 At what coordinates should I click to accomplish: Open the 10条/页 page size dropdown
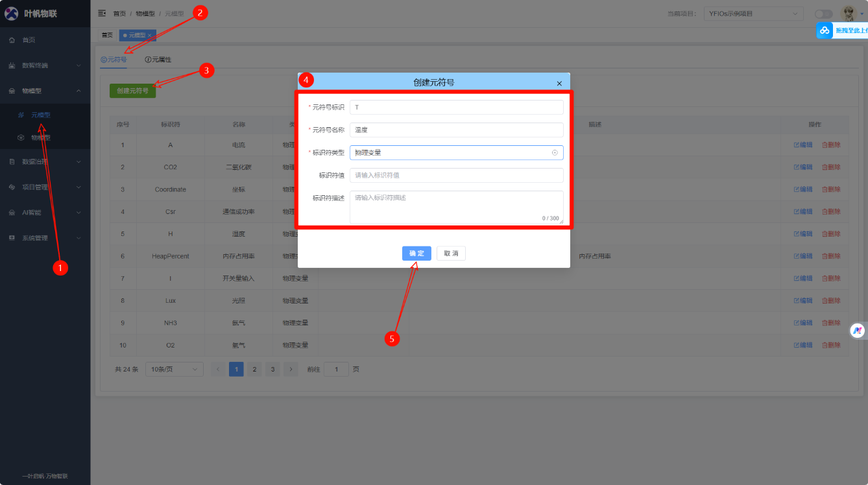(x=174, y=369)
